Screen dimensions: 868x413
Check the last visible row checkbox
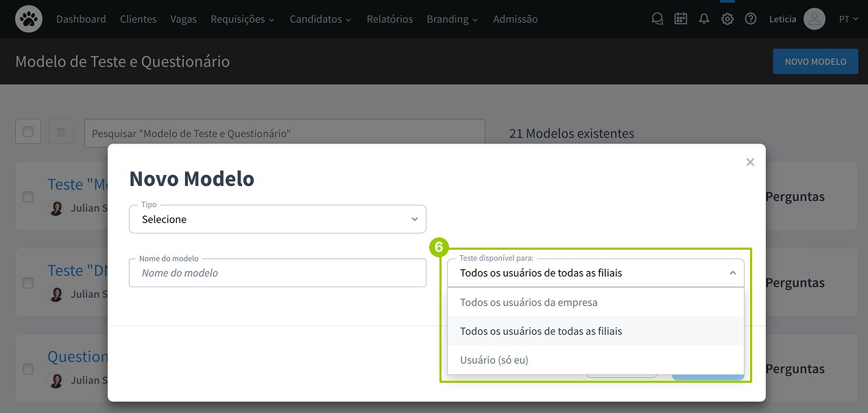[28, 369]
